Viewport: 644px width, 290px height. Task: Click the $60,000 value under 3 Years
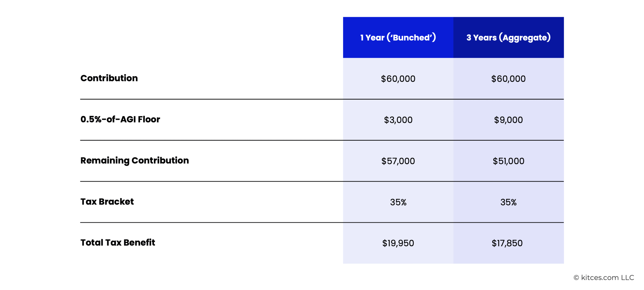tap(508, 79)
